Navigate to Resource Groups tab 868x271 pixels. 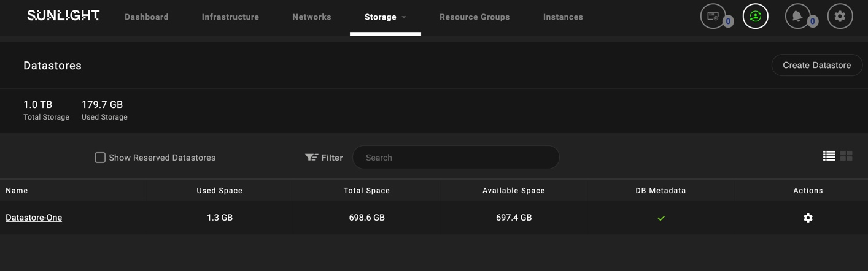(475, 17)
